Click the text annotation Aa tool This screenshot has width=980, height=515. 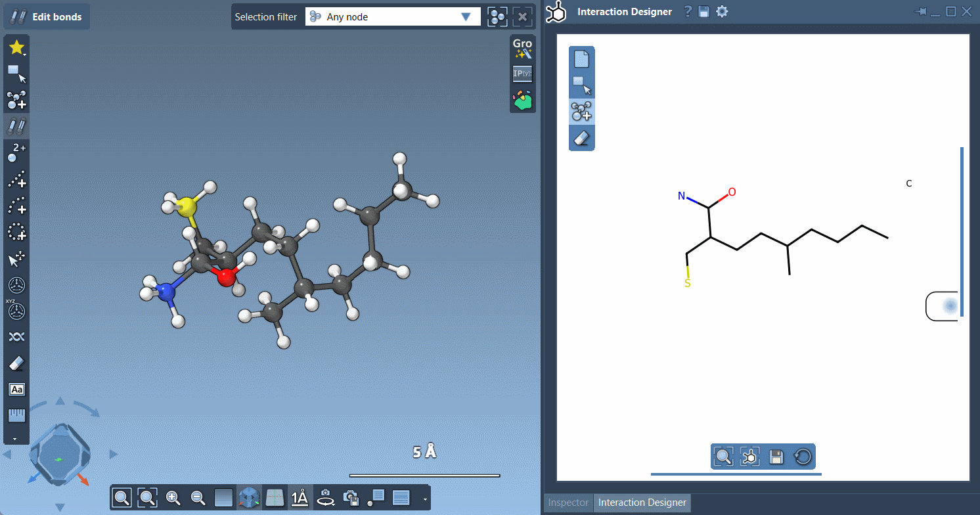pos(16,390)
